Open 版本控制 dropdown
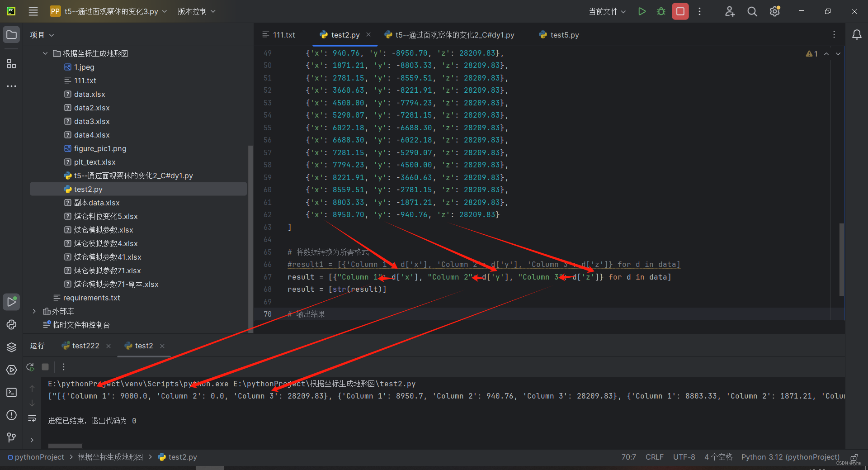This screenshot has height=470, width=868. [196, 11]
